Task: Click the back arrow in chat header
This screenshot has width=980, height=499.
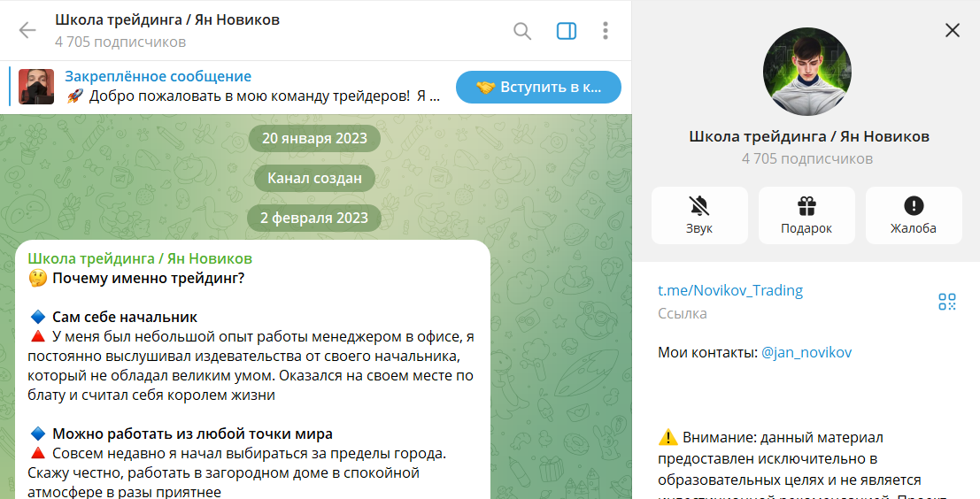Action: tap(27, 31)
